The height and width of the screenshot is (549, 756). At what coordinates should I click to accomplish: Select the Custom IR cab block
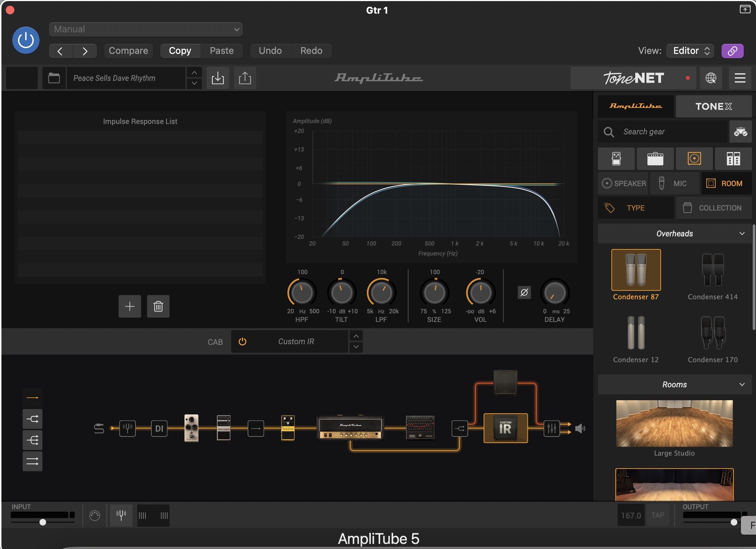(x=506, y=428)
